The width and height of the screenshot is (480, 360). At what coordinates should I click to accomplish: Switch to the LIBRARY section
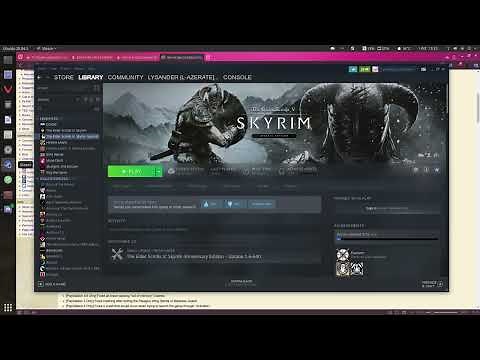pyautogui.click(x=91, y=77)
